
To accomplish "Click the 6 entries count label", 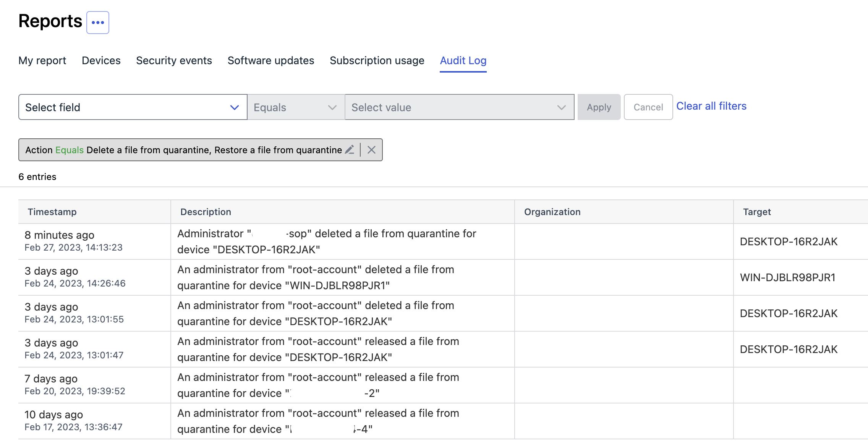I will coord(37,177).
